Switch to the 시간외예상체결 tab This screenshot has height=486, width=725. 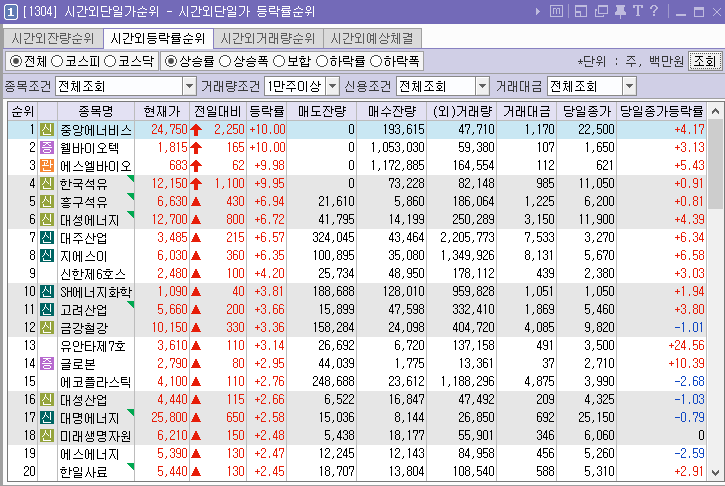(x=373, y=38)
